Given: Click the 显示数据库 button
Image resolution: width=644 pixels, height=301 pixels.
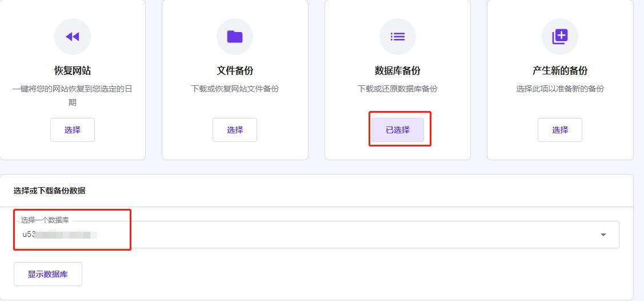Looking at the screenshot, I should tap(48, 274).
